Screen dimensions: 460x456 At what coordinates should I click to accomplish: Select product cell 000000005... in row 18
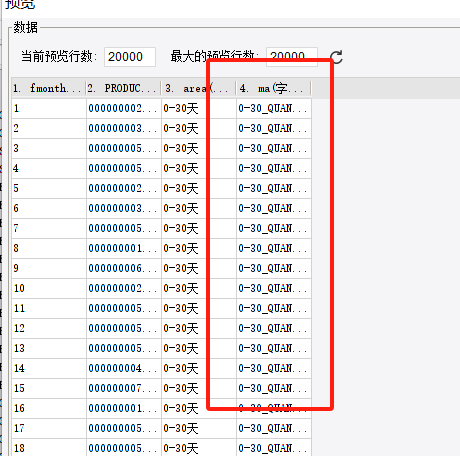124,448
